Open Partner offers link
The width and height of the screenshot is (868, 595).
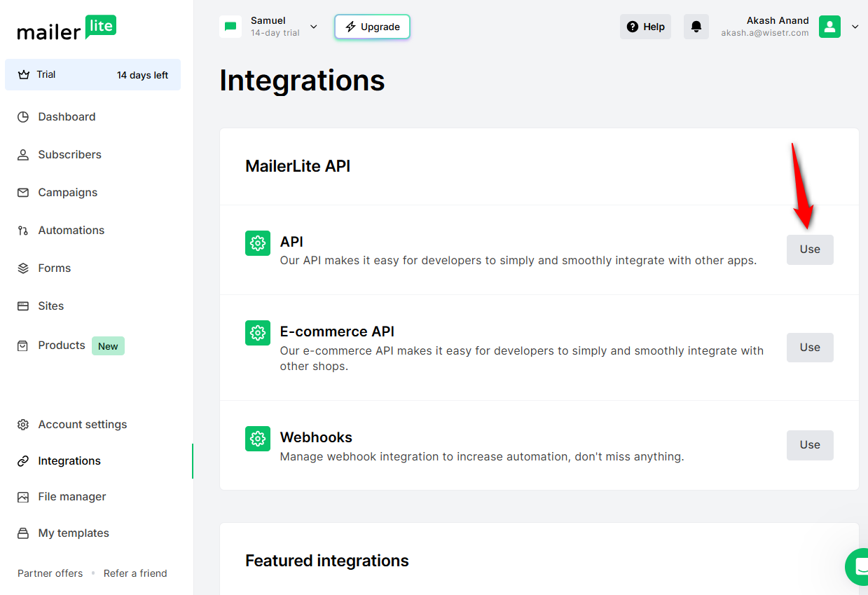[50, 573]
